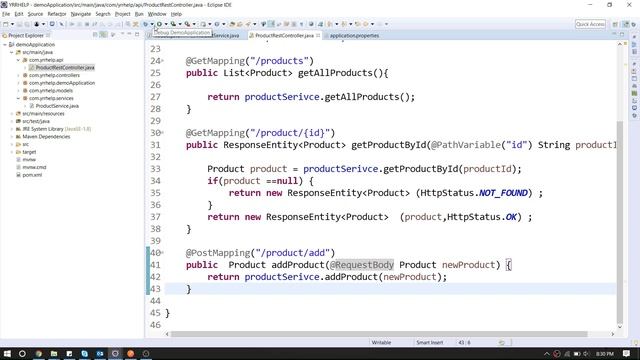Expand the target folder
640x360 pixels.
point(12,152)
